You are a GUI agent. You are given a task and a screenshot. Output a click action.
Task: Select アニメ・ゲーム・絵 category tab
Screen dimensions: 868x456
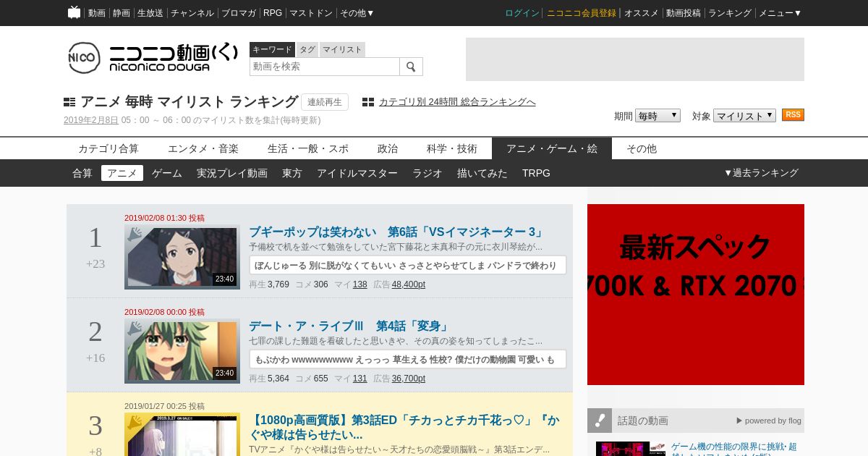552,148
